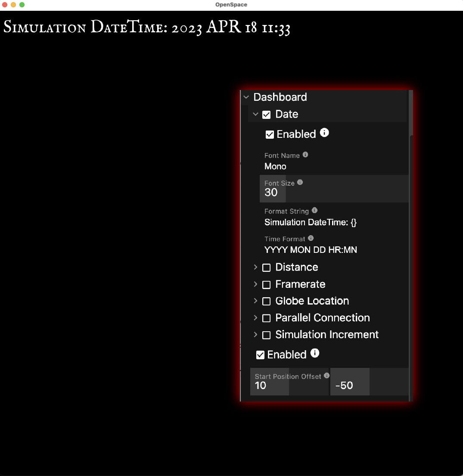Click info icon beside Font Size

[300, 182]
